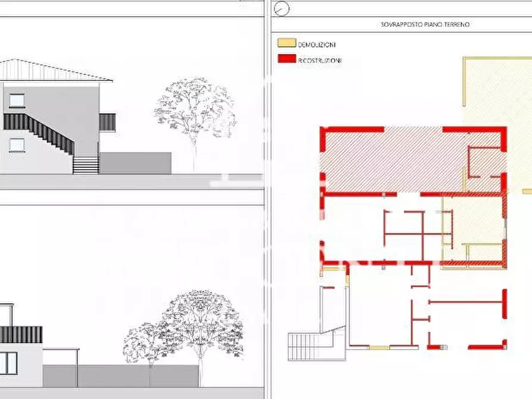Click the ground floor window on upper elevation
The height and width of the screenshot is (399, 532).
(17, 145)
